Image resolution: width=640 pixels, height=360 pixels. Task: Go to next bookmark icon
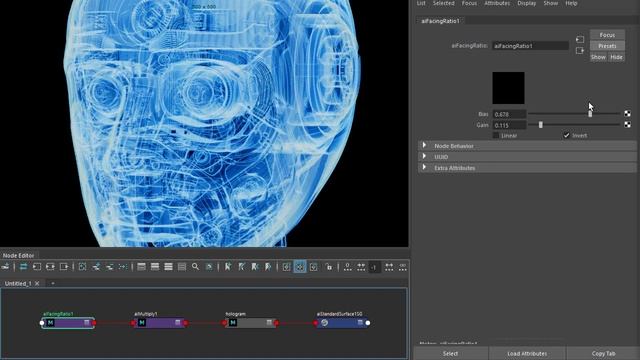click(268, 267)
